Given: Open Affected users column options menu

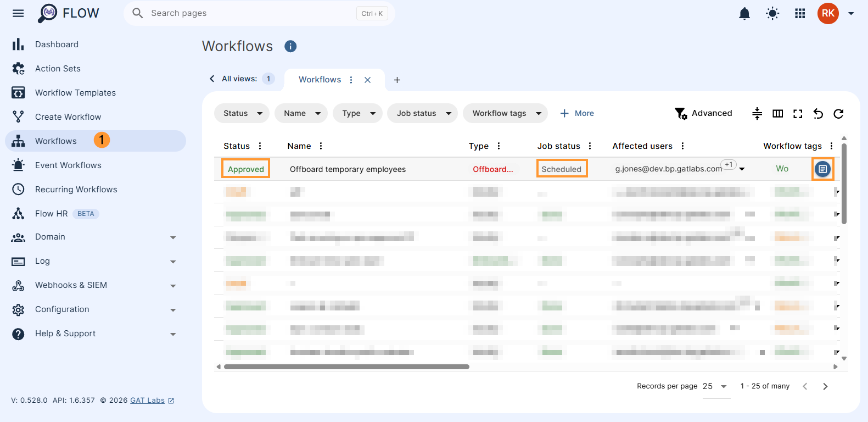Looking at the screenshot, I should pyautogui.click(x=682, y=146).
